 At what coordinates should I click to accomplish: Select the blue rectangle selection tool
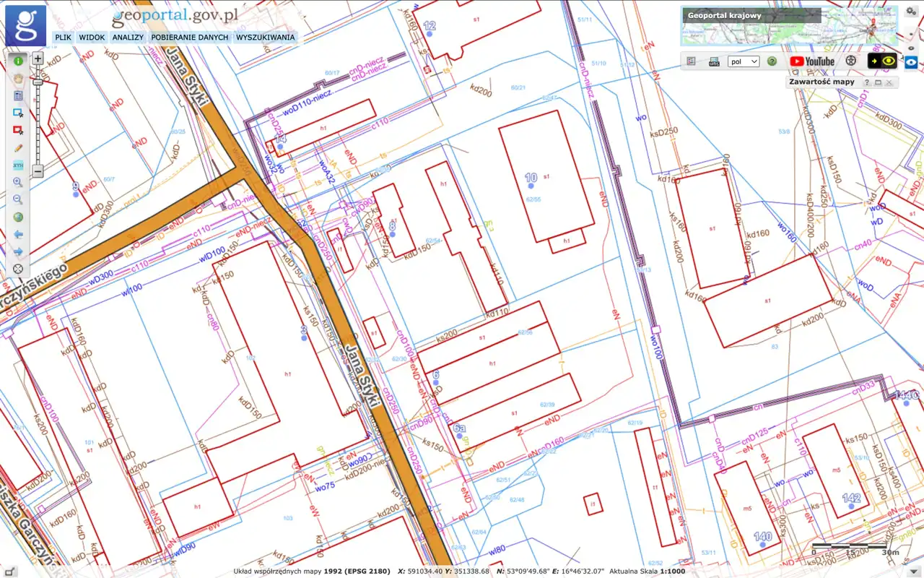[18, 113]
